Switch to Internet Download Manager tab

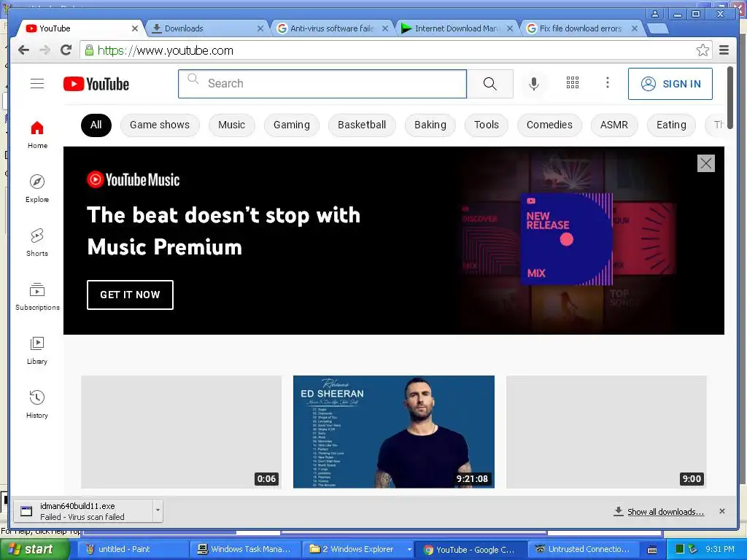click(457, 28)
